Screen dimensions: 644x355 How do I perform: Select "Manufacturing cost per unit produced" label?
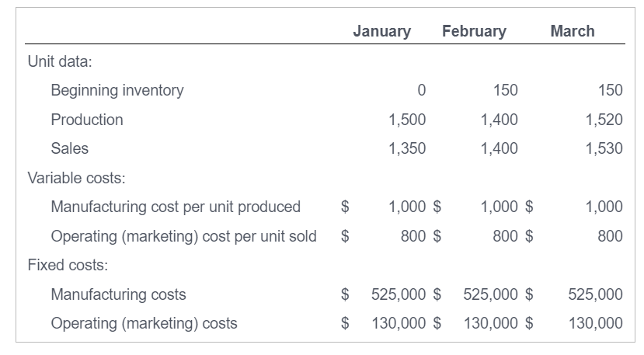click(x=176, y=207)
